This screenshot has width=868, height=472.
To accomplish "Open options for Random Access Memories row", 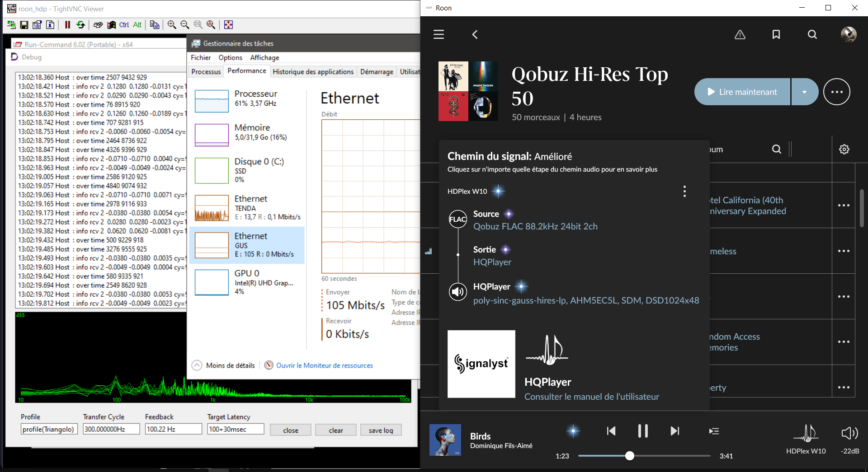I will (844, 341).
